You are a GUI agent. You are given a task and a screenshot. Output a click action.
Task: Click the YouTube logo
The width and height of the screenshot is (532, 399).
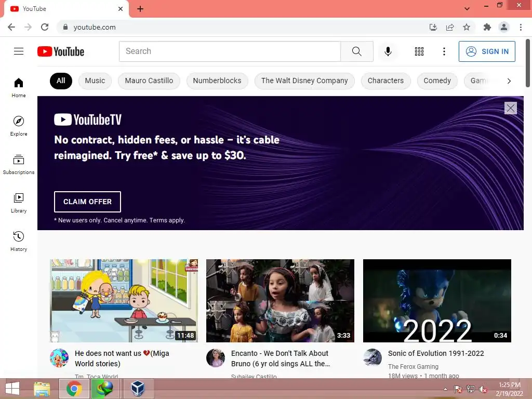pyautogui.click(x=61, y=51)
